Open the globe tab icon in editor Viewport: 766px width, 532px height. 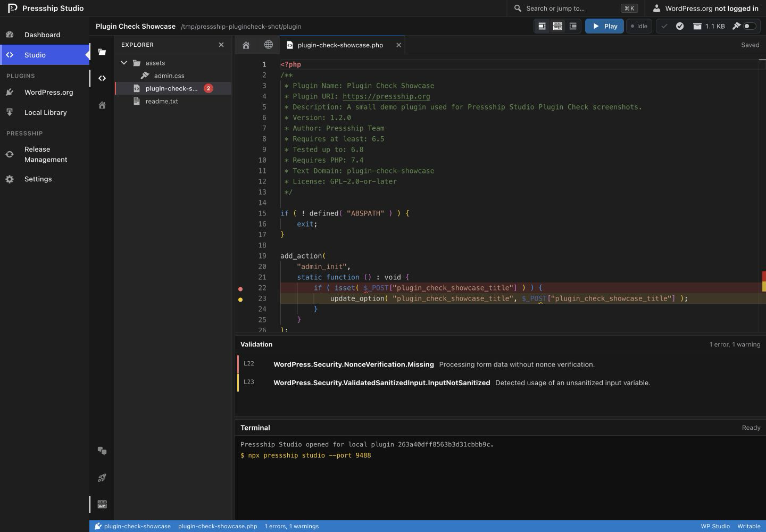(x=269, y=45)
